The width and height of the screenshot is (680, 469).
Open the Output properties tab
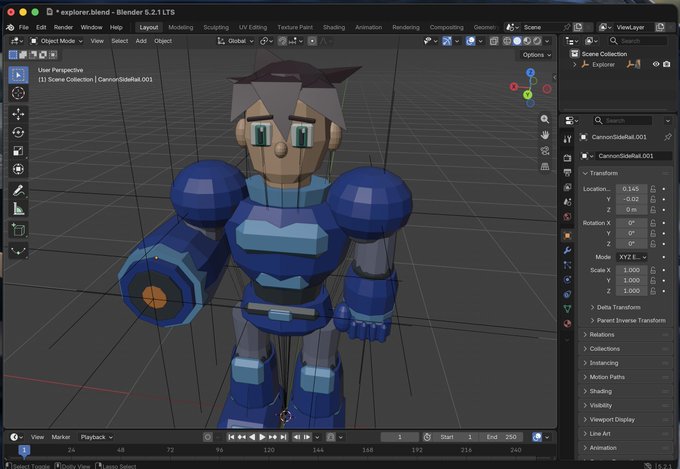tap(567, 173)
